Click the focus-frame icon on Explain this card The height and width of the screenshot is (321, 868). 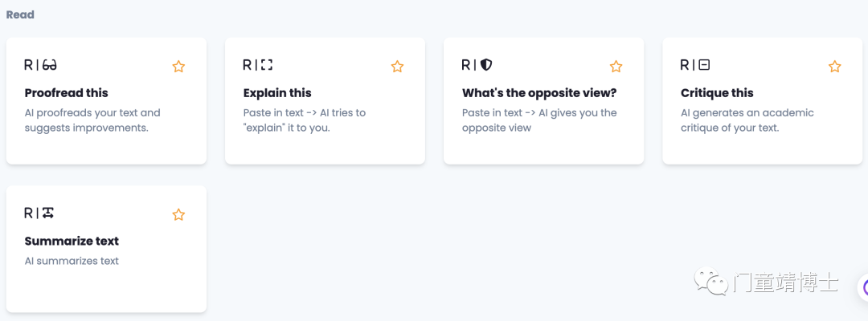point(267,65)
